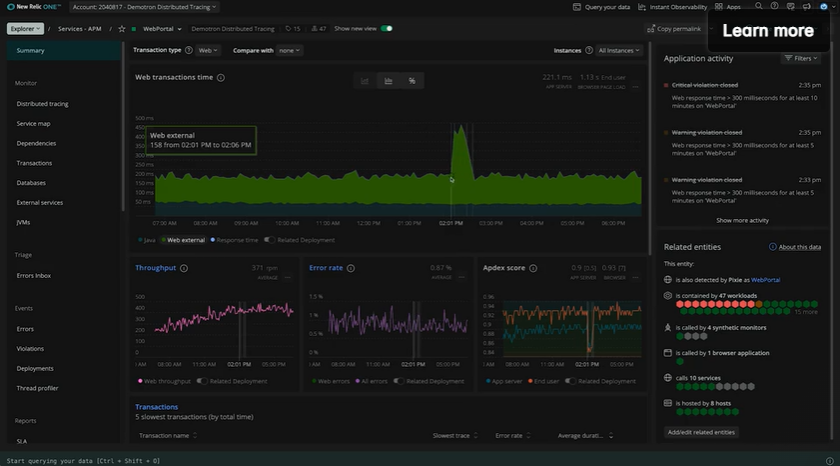Switch chart to percentage view icon
The width and height of the screenshot is (840, 466).
click(411, 81)
